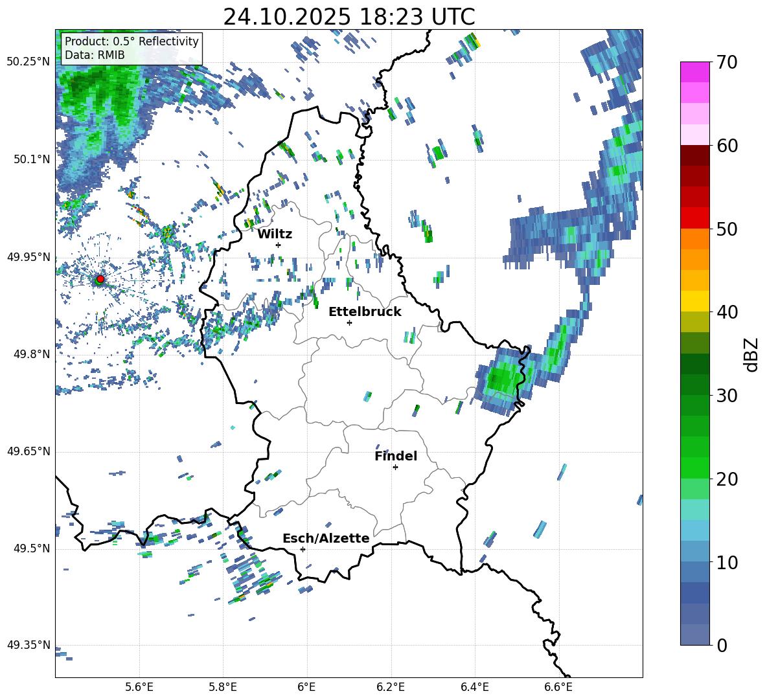This screenshot has height=700, width=767.
Task: Click the Wiltz city label
Action: [x=275, y=234]
